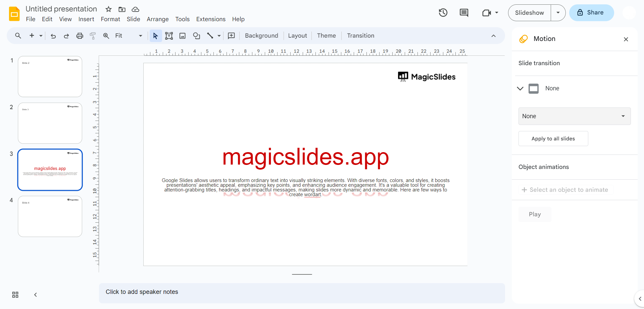Open the Theme panel
The height and width of the screenshot is (309, 644).
pyautogui.click(x=326, y=36)
